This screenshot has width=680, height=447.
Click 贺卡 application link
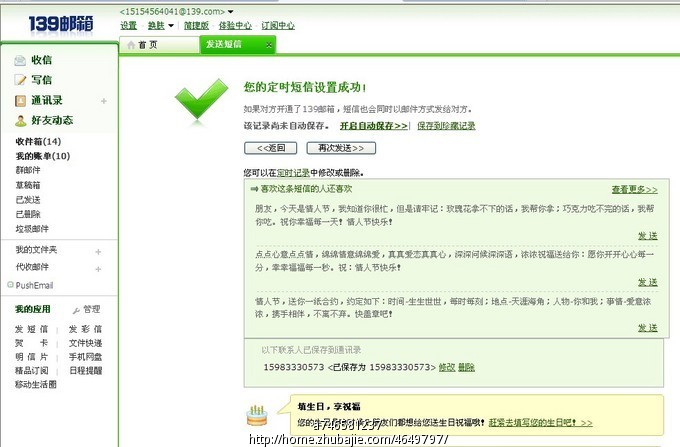point(31,343)
